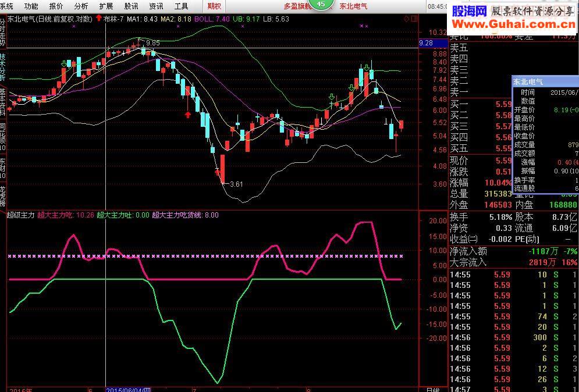Viewport: 579px width, 392px height.
Task: Click the highlighted date 2015/06/04 on the time axis
Action: pyautogui.click(x=128, y=390)
